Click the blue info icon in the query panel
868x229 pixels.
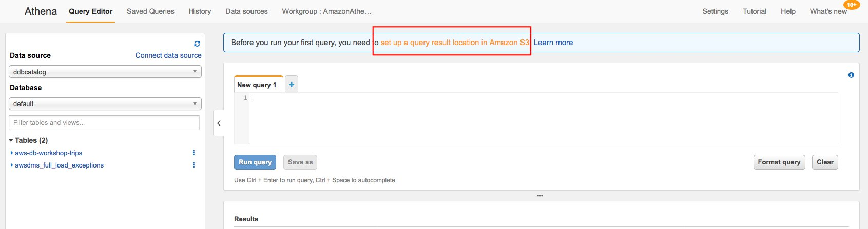point(851,75)
